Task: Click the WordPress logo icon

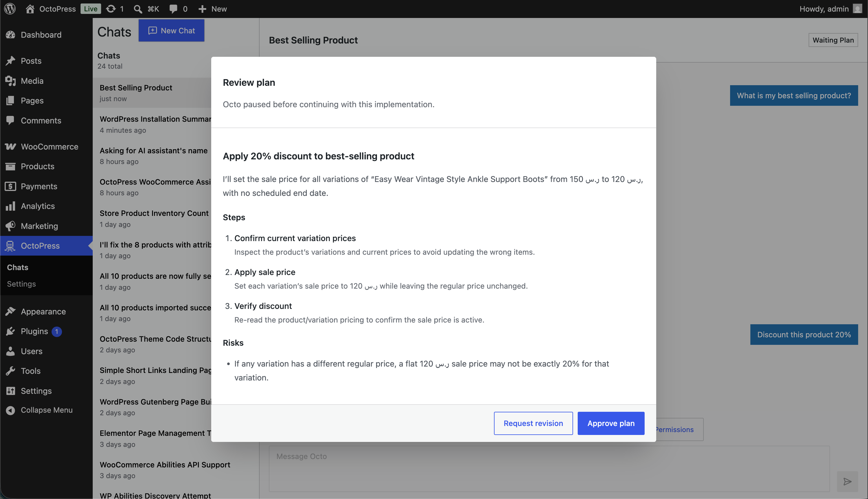Action: [10, 9]
